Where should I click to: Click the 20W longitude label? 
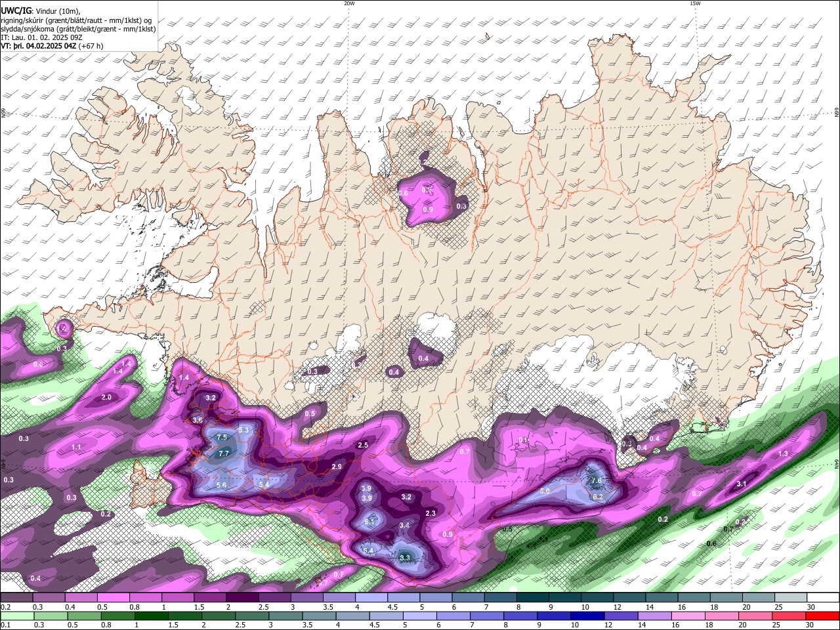pyautogui.click(x=349, y=3)
